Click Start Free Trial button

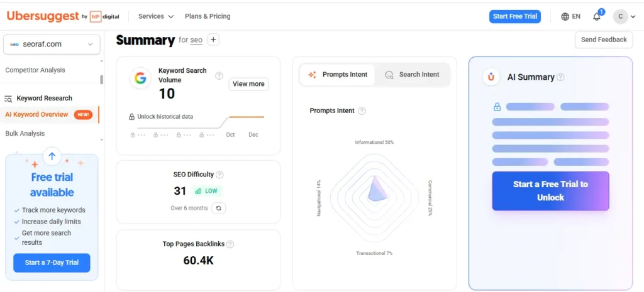click(514, 16)
